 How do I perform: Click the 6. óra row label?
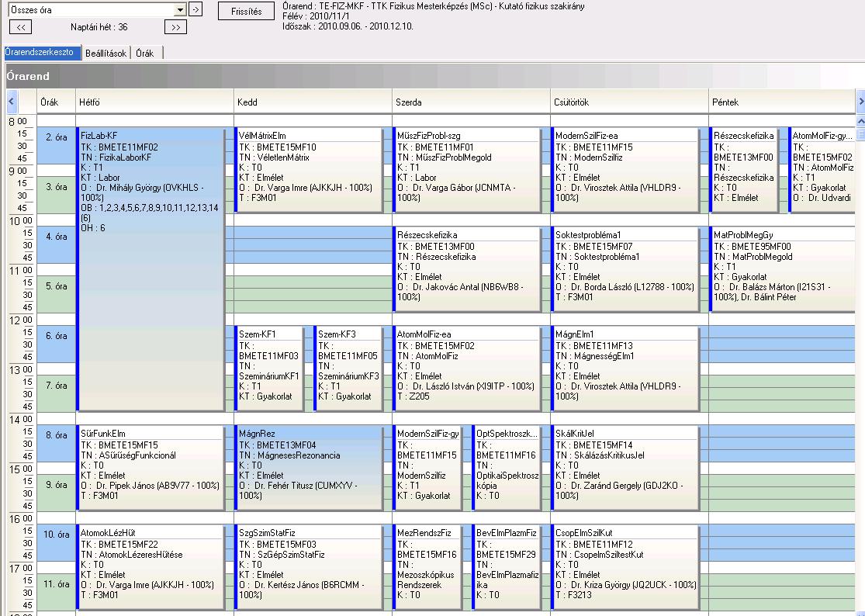pos(57,344)
